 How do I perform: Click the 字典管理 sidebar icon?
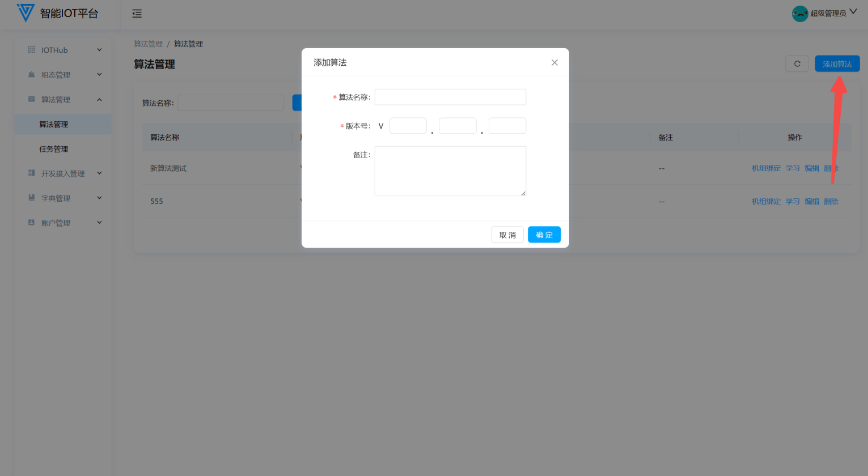click(x=31, y=198)
